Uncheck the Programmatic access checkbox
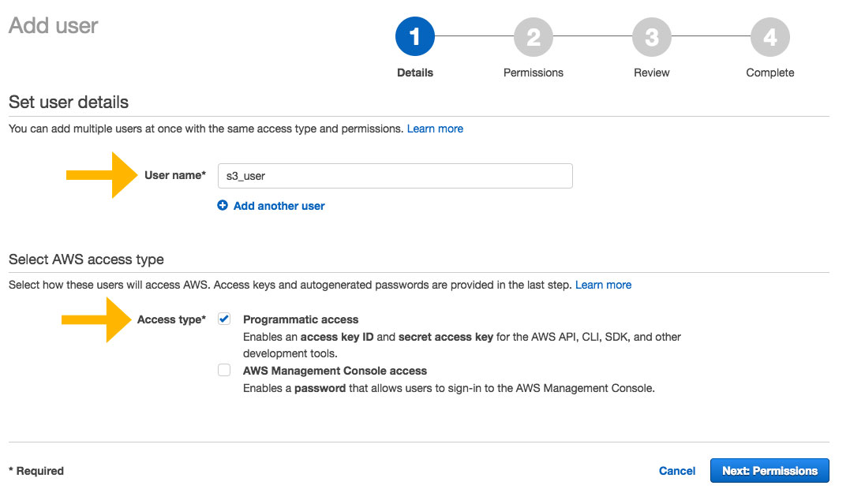 [224, 319]
